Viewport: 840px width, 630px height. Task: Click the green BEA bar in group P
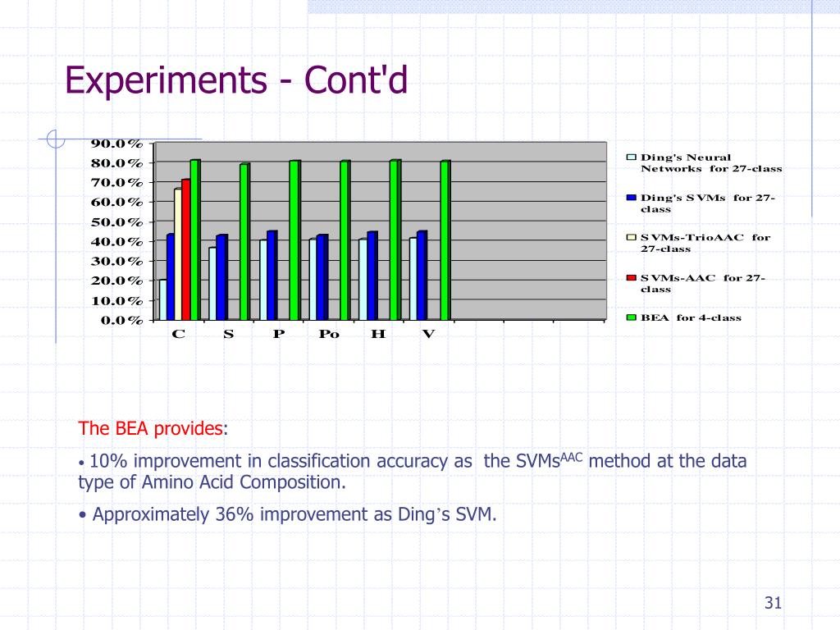[294, 240]
